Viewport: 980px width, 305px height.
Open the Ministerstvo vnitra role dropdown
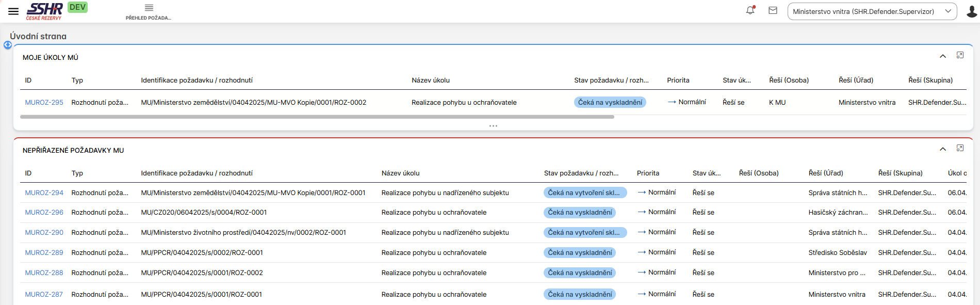(x=872, y=11)
